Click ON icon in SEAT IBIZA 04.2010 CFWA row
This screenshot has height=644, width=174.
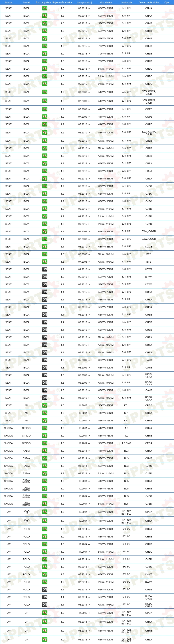(x=45, y=269)
